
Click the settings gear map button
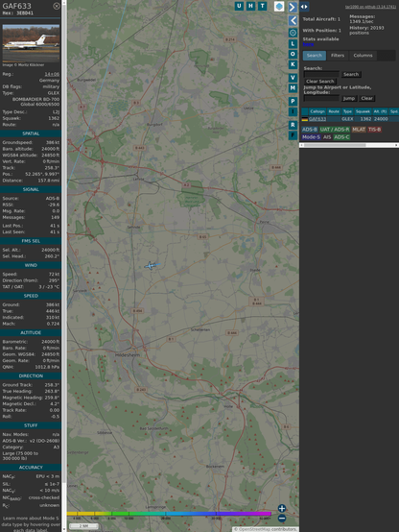pos(293,33)
